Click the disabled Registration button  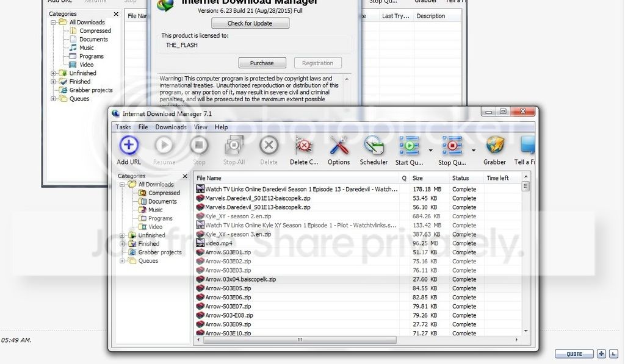tap(317, 63)
